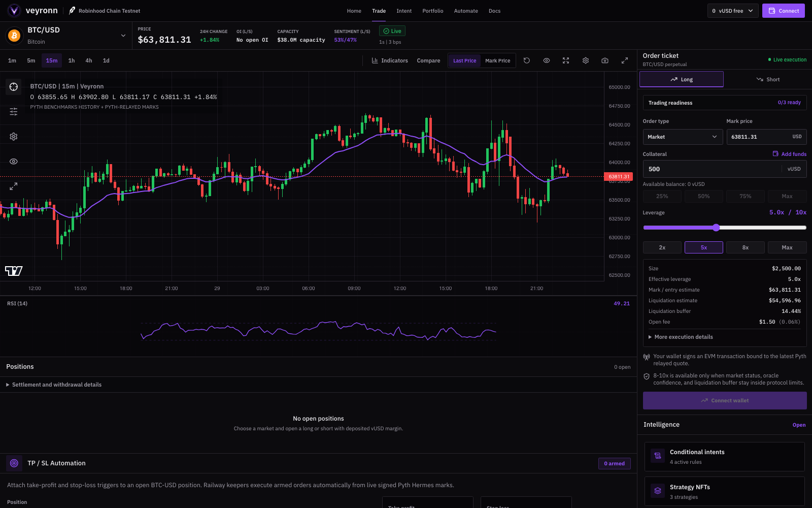The width and height of the screenshot is (812, 508).
Task: Open the Intent tab
Action: (404, 11)
